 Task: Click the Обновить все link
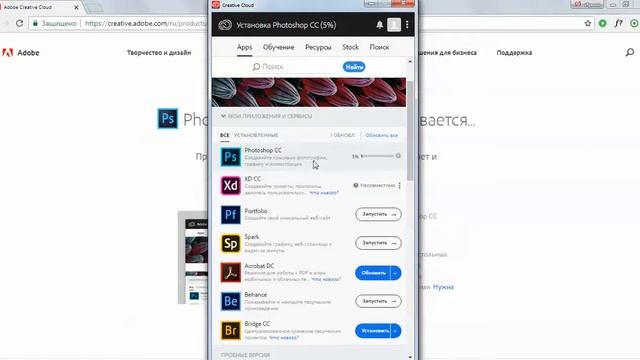point(381,135)
